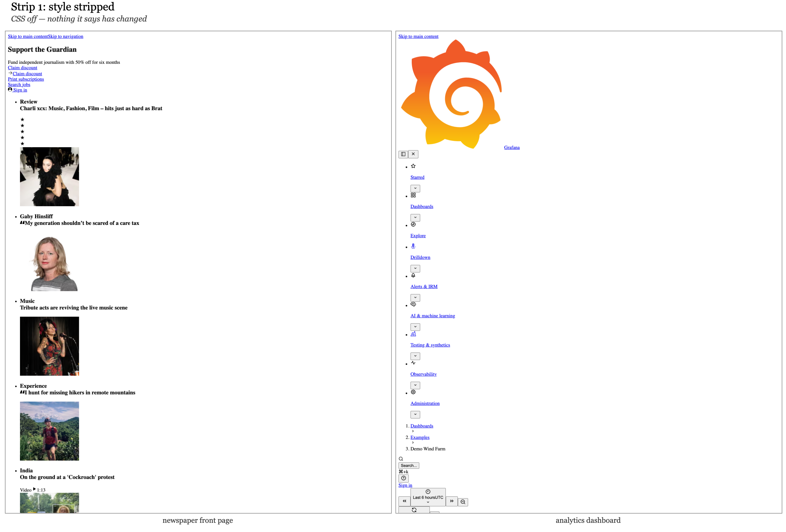Expand the chevron below Observability
Image resolution: width=786 pixels, height=532 pixels.
415,385
